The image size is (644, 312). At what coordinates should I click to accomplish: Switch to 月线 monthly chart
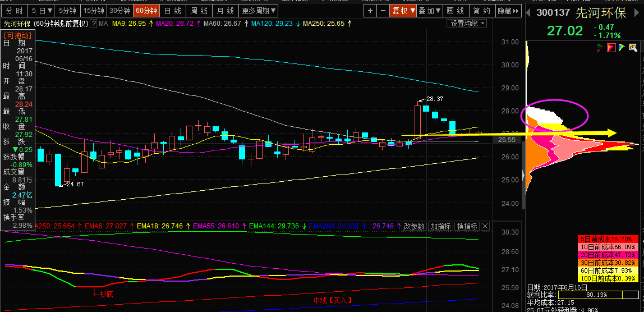pos(226,11)
